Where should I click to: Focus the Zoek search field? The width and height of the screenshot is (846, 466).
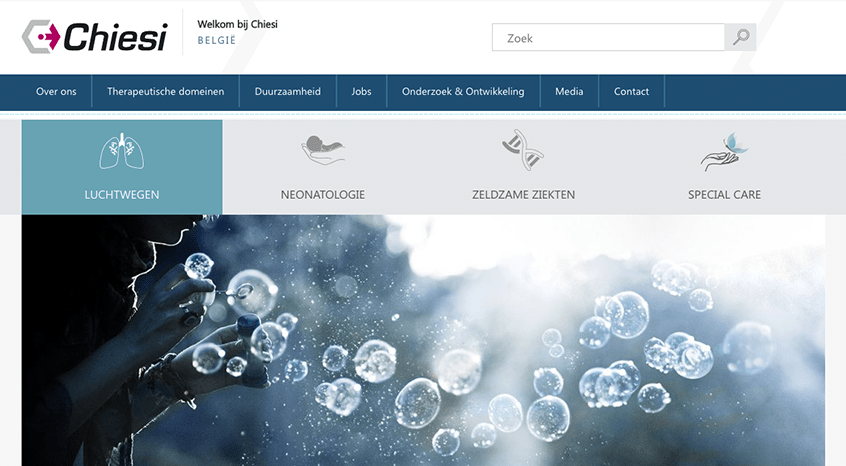tap(608, 38)
